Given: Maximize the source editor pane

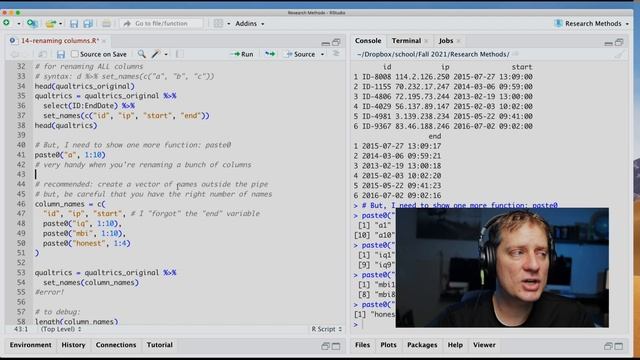Looking at the screenshot, I should pyautogui.click(x=336, y=42).
